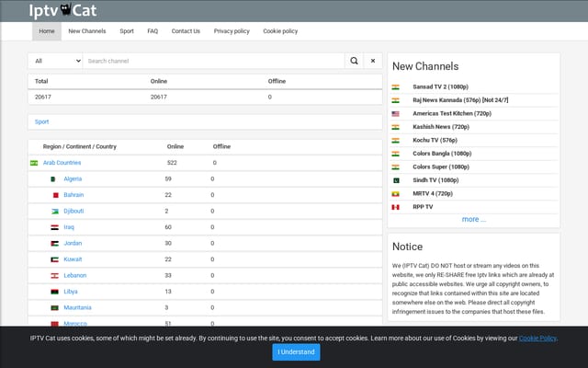Open Cookie policy in navigation bar
Screen dimensions: 588x368
pyautogui.click(x=280, y=31)
